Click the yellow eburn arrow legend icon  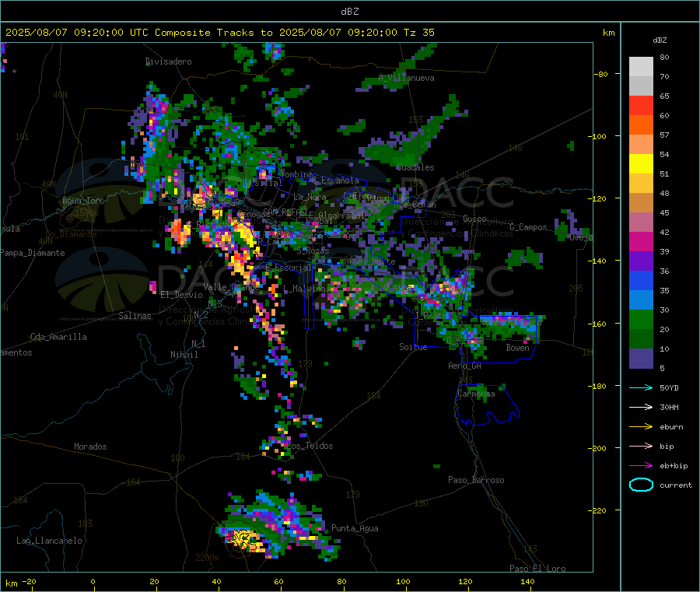pyautogui.click(x=641, y=426)
